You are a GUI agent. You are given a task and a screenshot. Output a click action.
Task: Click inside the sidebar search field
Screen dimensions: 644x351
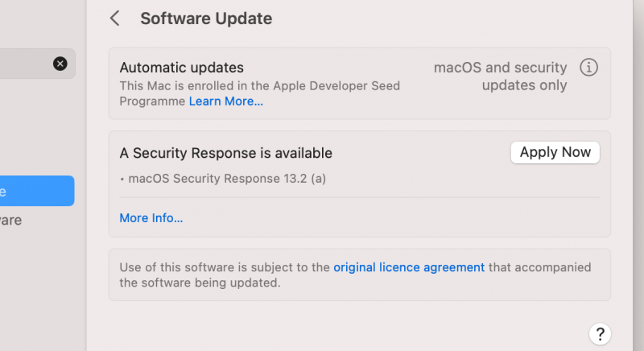click(x=24, y=64)
